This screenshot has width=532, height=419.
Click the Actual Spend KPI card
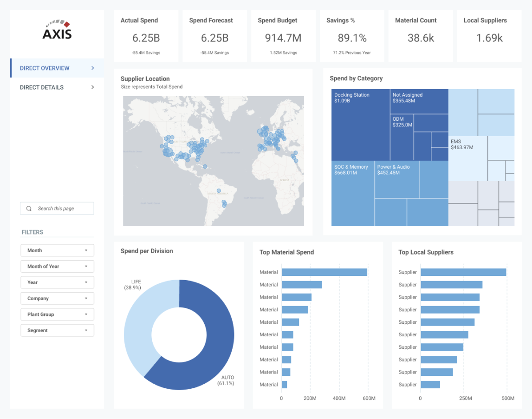[146, 36]
